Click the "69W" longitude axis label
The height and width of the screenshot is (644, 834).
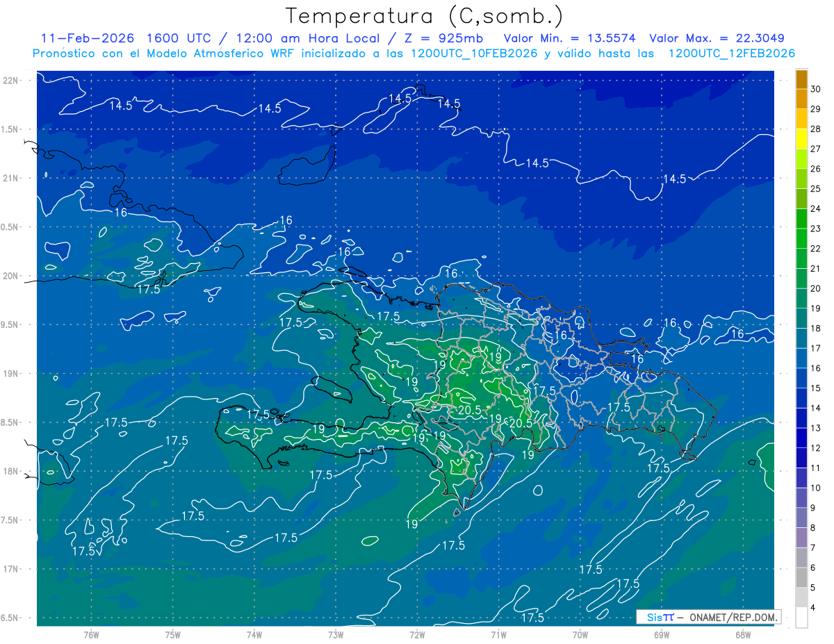pos(662,634)
